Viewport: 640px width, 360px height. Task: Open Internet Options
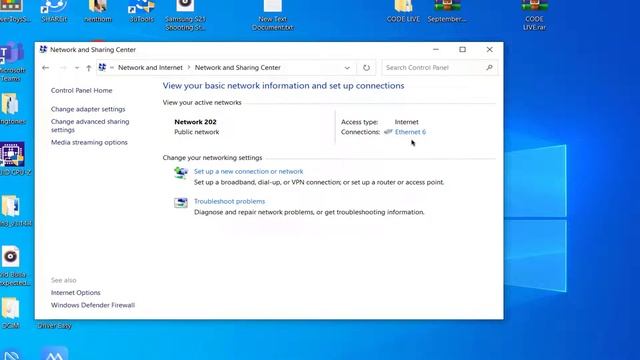tap(76, 293)
